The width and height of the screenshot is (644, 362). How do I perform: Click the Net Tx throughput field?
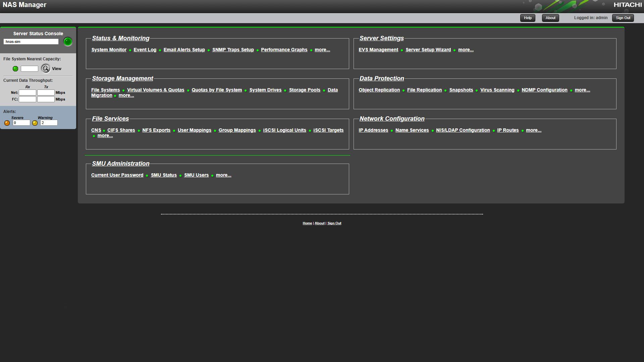(x=46, y=93)
